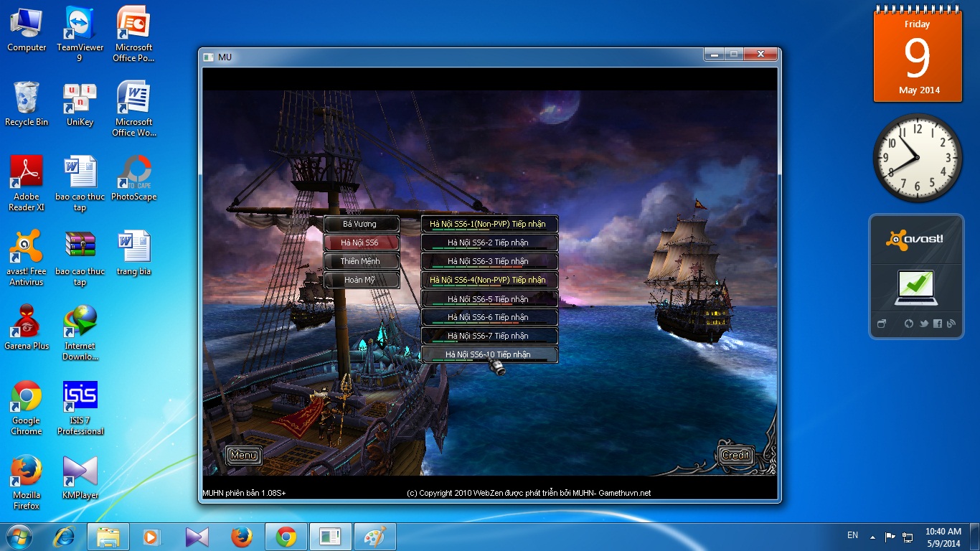Launch PhotoScape from desktop

click(133, 179)
